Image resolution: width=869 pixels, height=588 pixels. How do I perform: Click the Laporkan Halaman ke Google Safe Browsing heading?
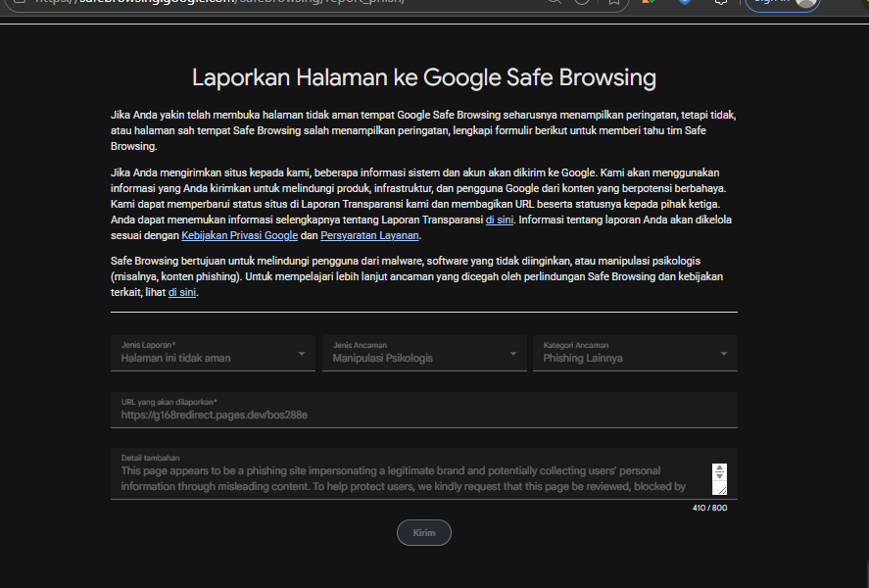click(x=424, y=77)
